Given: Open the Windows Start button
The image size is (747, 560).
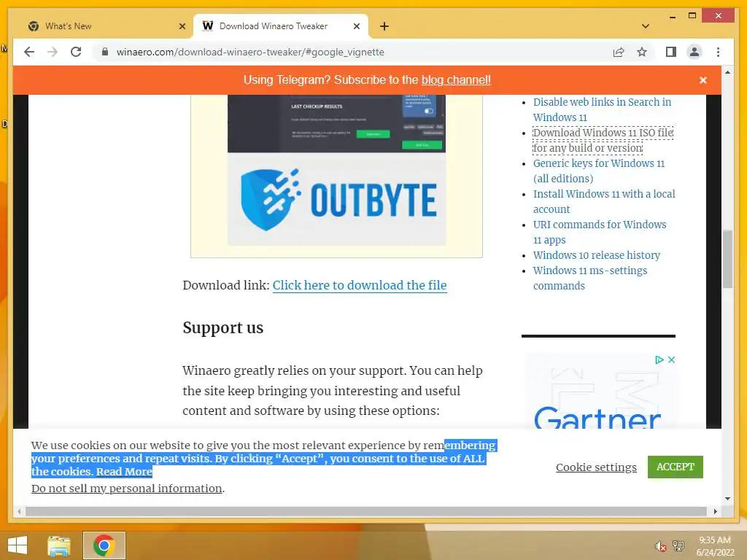Looking at the screenshot, I should tap(18, 545).
